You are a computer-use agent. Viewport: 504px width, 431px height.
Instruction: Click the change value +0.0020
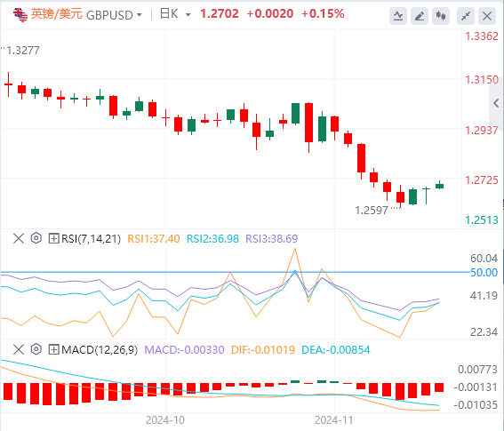click(x=270, y=14)
